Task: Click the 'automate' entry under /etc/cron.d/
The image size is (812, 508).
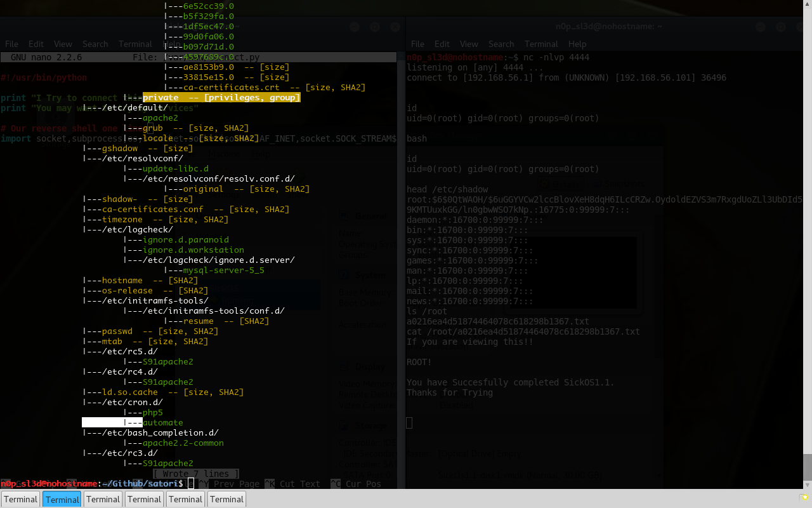Action: [162, 423]
